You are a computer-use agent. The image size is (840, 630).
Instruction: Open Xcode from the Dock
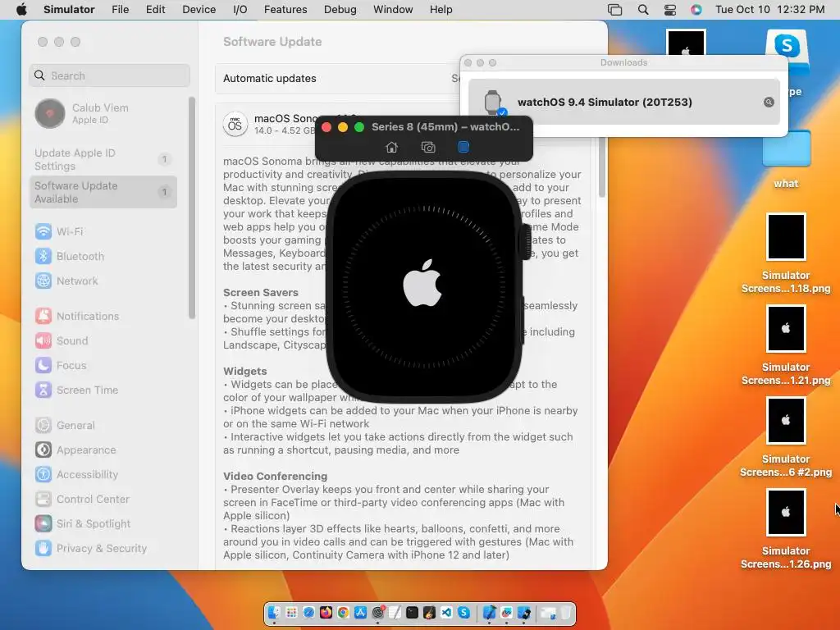coord(489,612)
